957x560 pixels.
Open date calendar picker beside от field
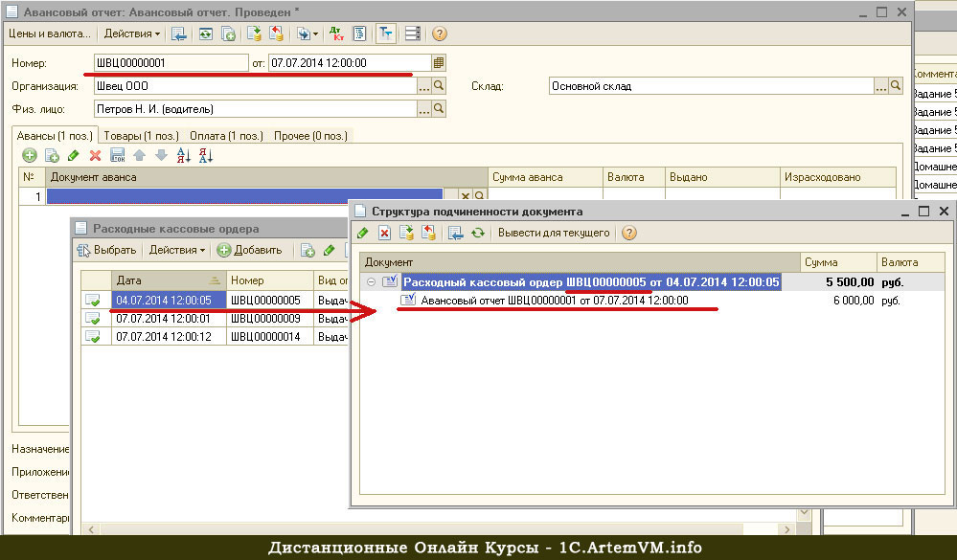(x=438, y=63)
